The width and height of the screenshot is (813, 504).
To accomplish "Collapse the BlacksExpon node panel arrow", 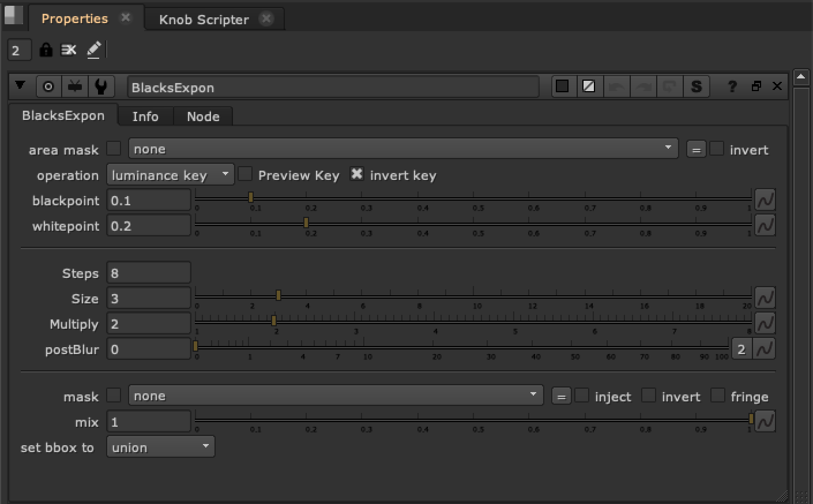I will coord(20,86).
